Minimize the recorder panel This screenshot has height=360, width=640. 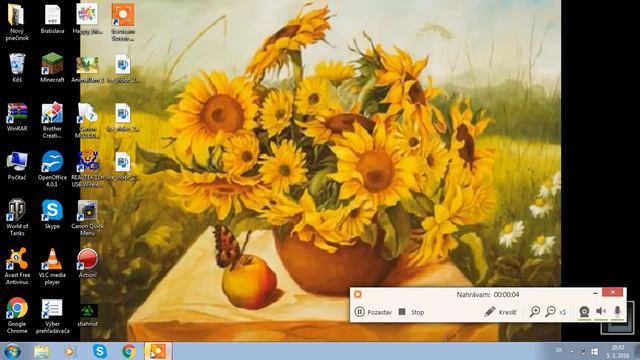click(596, 293)
